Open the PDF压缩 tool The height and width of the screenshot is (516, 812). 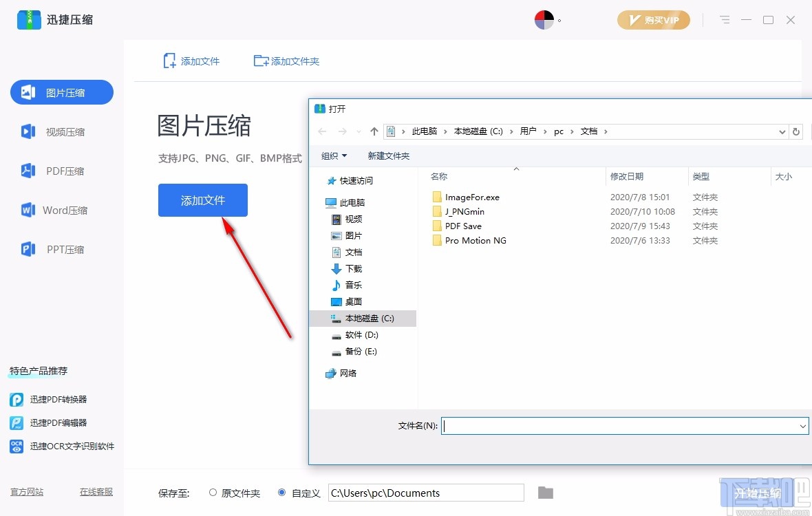61,171
